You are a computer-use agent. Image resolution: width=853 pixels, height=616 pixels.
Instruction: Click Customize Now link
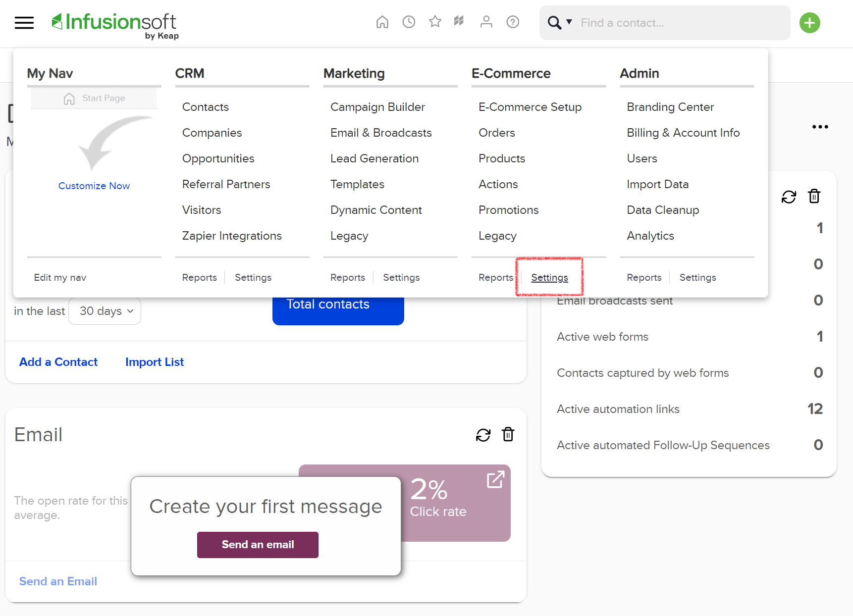[94, 186]
